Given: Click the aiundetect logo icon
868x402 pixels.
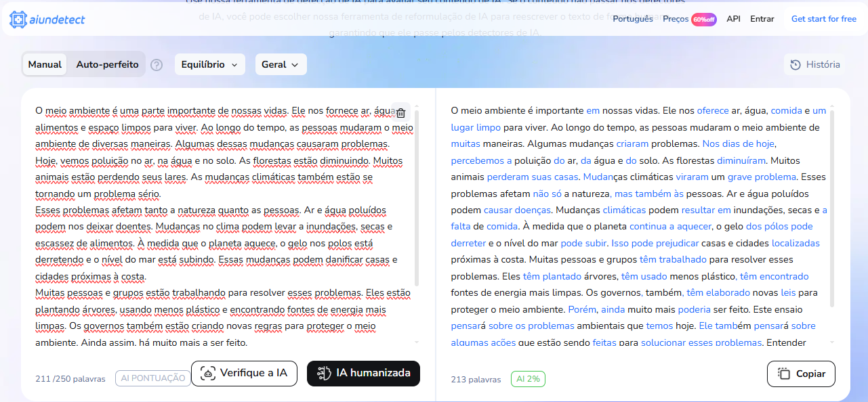Looking at the screenshot, I should pos(19,20).
